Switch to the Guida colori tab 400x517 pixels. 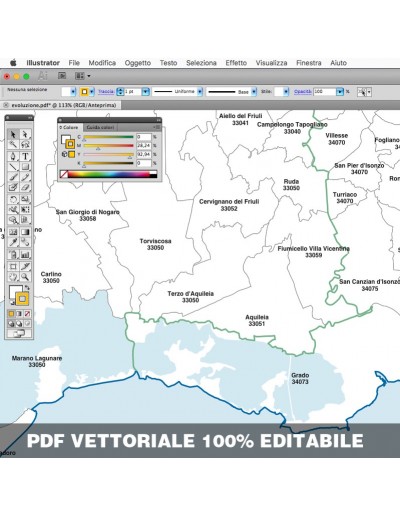[100, 127]
